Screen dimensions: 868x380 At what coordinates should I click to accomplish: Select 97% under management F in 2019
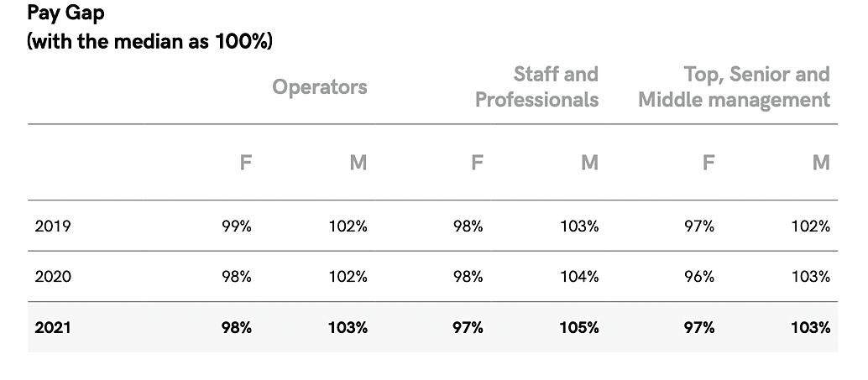tap(699, 226)
